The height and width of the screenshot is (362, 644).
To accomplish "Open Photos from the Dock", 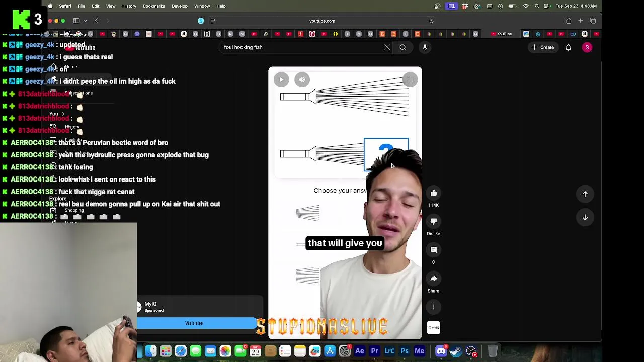I will (x=225, y=351).
